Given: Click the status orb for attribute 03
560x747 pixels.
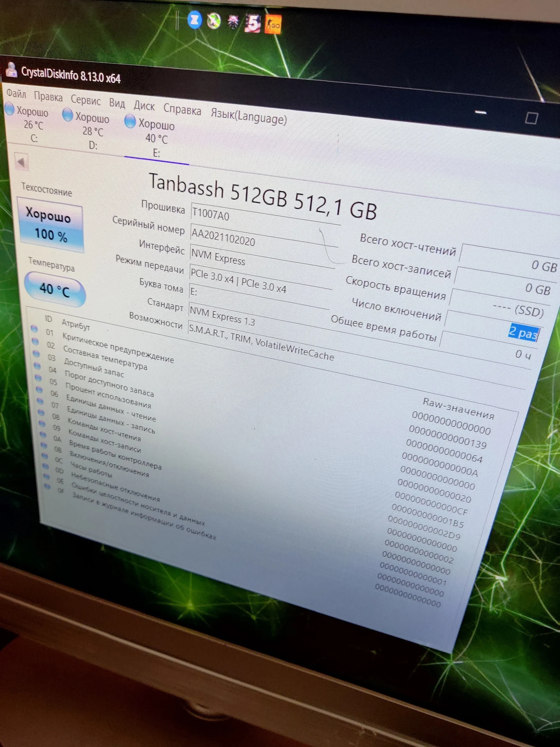Looking at the screenshot, I should click(x=36, y=354).
